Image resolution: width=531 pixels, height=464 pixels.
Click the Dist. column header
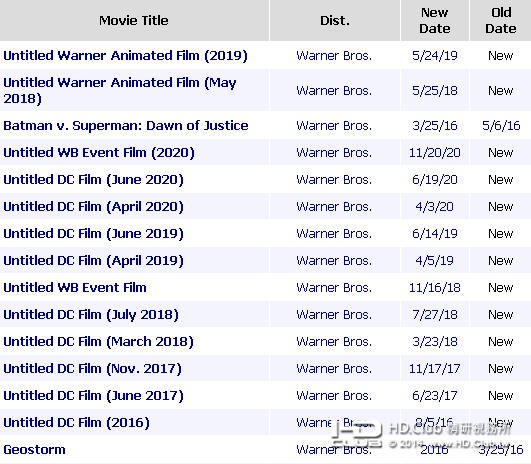tap(335, 21)
